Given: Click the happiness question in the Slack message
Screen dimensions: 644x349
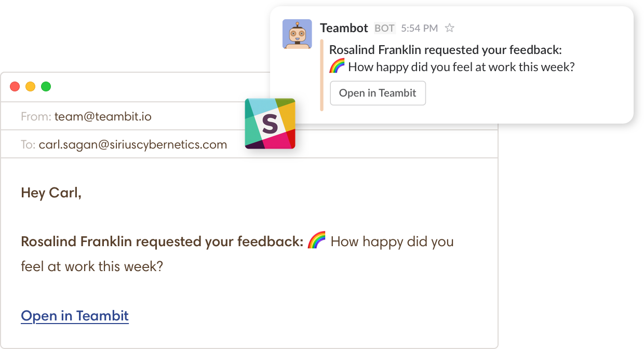Looking at the screenshot, I should click(x=461, y=67).
